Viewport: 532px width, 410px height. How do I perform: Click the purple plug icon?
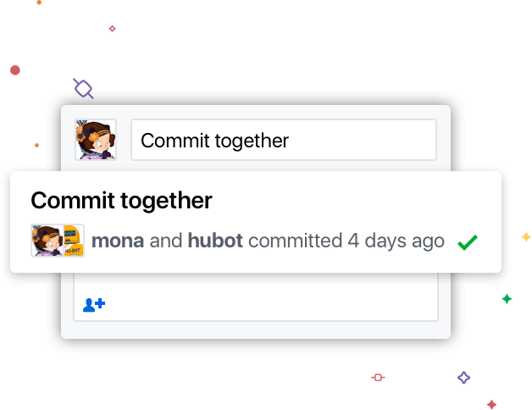pos(83,87)
